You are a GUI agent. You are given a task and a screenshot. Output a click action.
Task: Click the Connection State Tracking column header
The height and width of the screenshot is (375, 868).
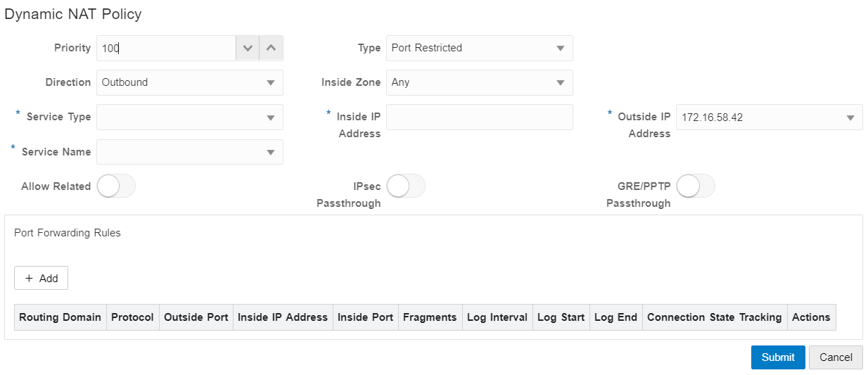[x=714, y=317]
